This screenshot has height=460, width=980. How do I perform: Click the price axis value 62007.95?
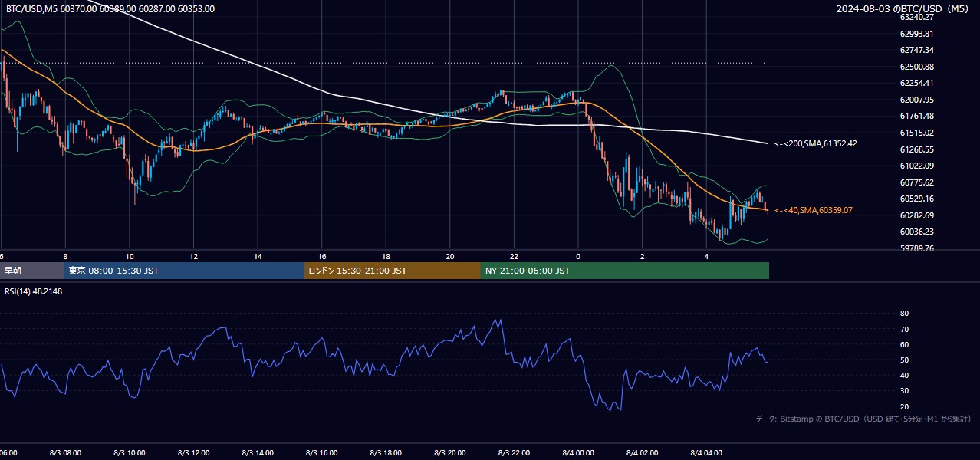pyautogui.click(x=916, y=100)
